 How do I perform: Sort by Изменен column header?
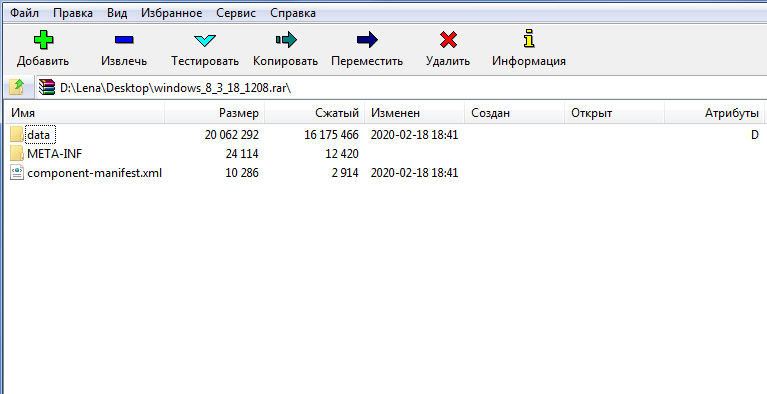(414, 113)
